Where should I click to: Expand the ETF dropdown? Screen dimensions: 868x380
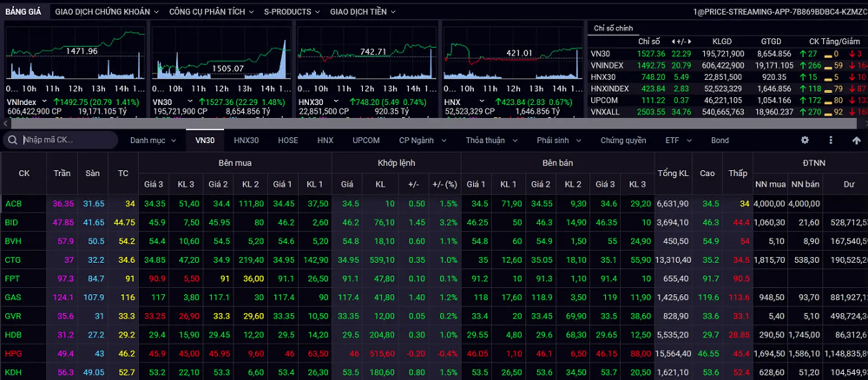pyautogui.click(x=678, y=141)
